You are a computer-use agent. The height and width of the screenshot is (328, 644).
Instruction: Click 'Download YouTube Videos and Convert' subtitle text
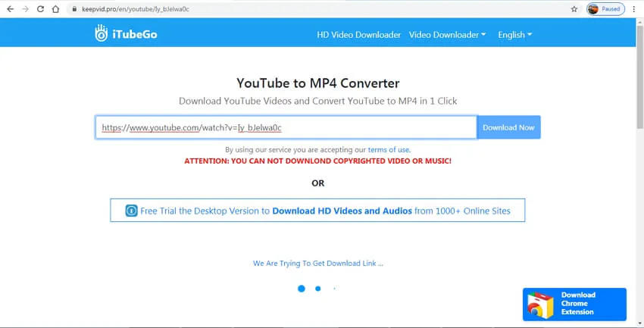[x=318, y=101]
